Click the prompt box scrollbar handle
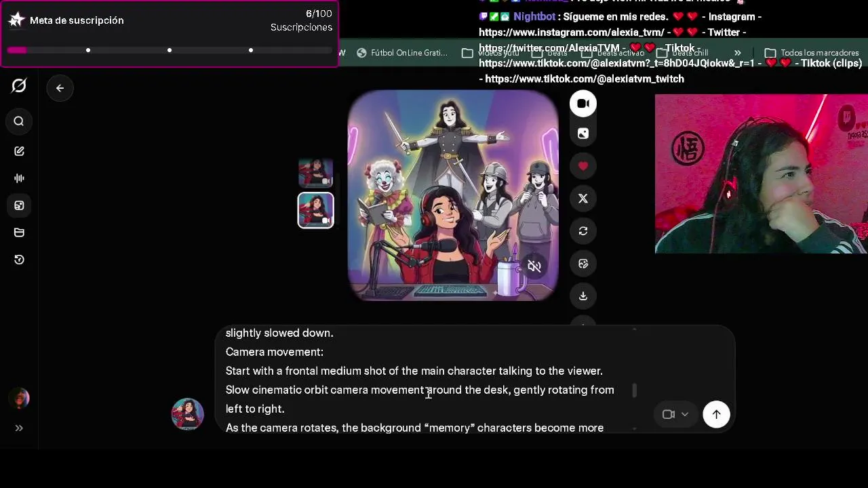868x488 pixels. pyautogui.click(x=635, y=390)
